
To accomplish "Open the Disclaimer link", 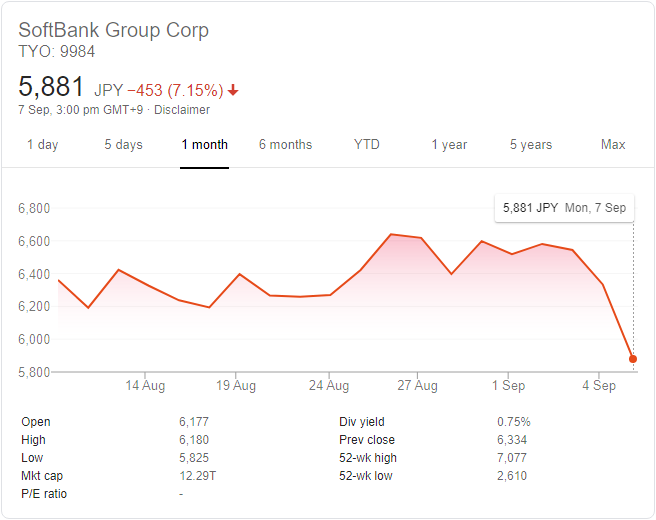I will tap(182, 110).
